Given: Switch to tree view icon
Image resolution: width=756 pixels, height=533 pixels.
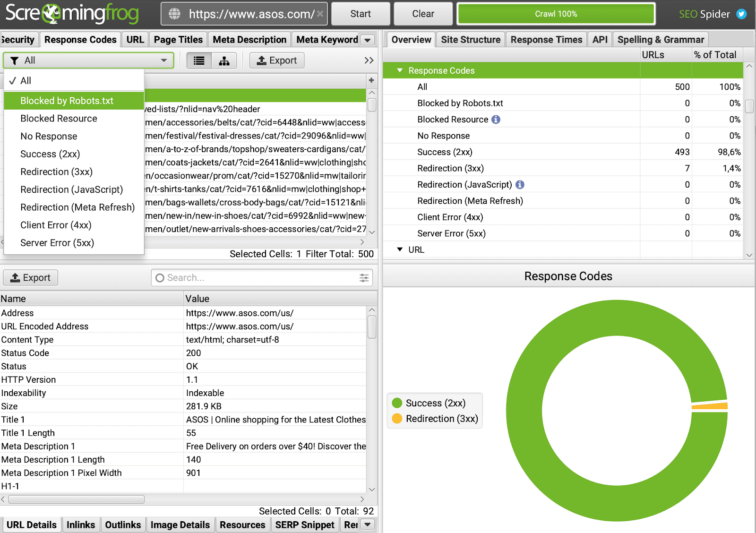Looking at the screenshot, I should [x=224, y=60].
